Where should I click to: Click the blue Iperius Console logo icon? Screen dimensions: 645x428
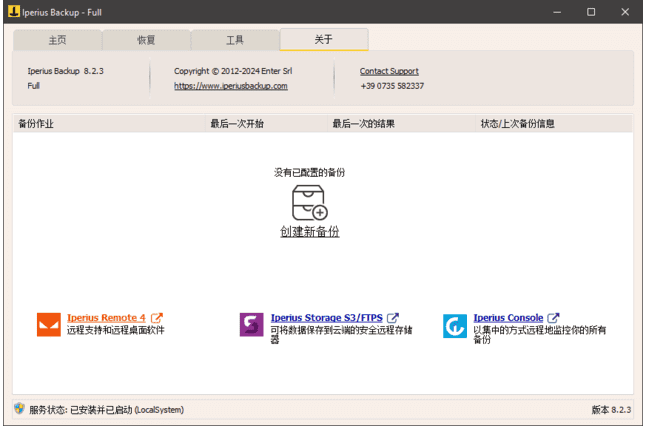pyautogui.click(x=455, y=326)
